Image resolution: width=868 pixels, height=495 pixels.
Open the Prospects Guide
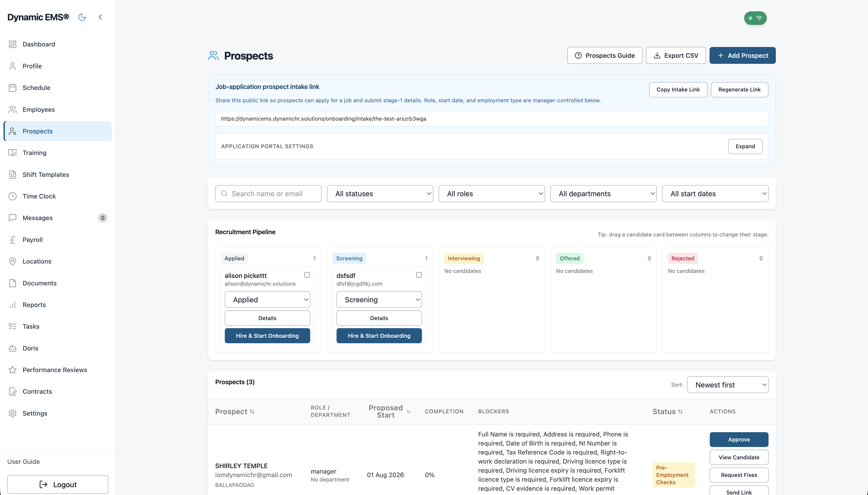605,56
